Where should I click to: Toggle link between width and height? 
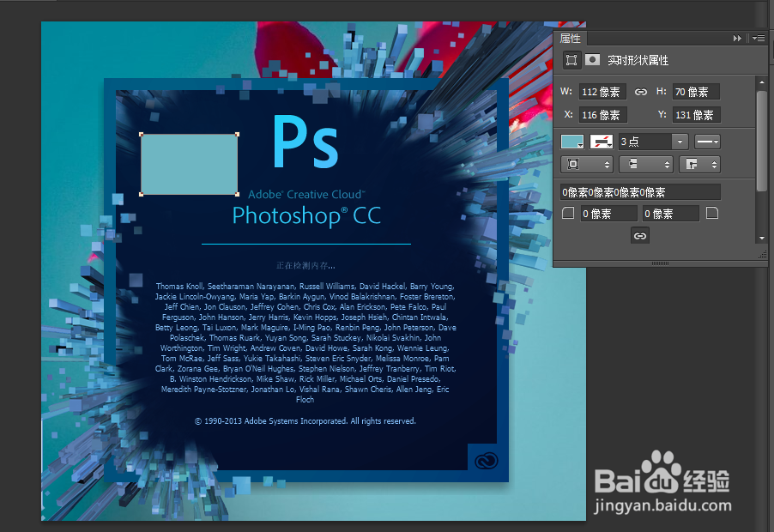click(x=641, y=92)
